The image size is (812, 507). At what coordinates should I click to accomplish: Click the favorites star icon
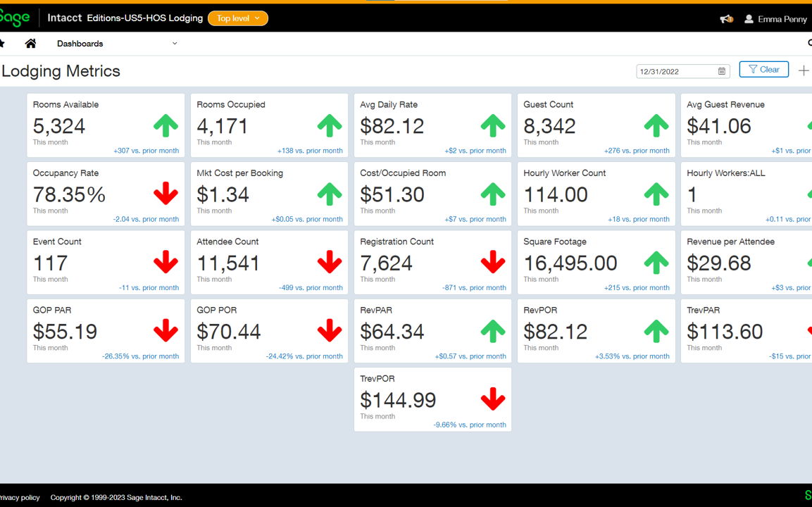(2, 44)
